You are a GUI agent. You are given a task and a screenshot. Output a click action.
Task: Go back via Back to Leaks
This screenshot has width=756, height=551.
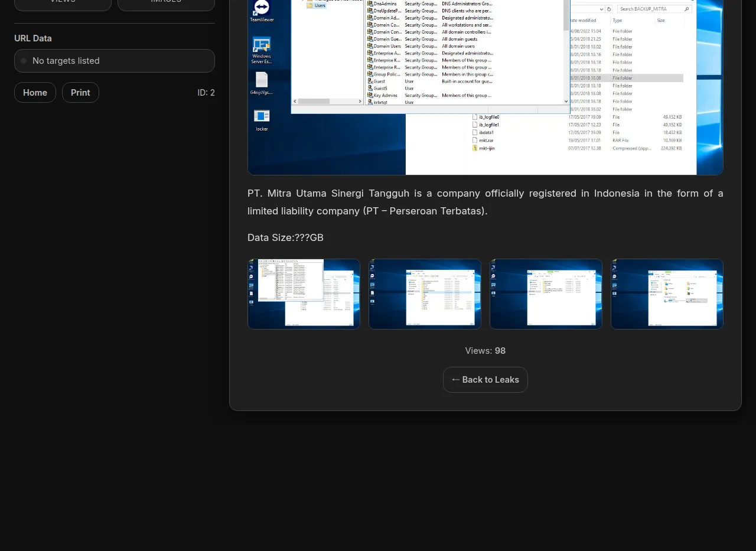485,380
